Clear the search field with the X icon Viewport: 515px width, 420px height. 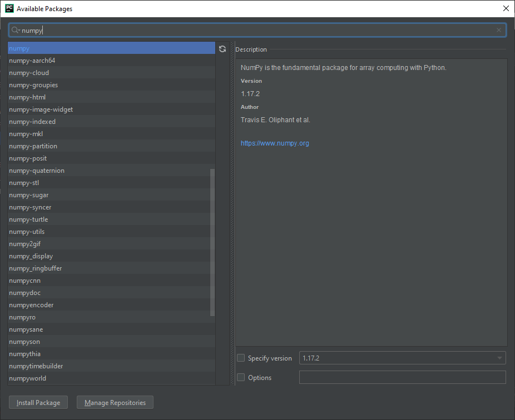click(x=499, y=30)
